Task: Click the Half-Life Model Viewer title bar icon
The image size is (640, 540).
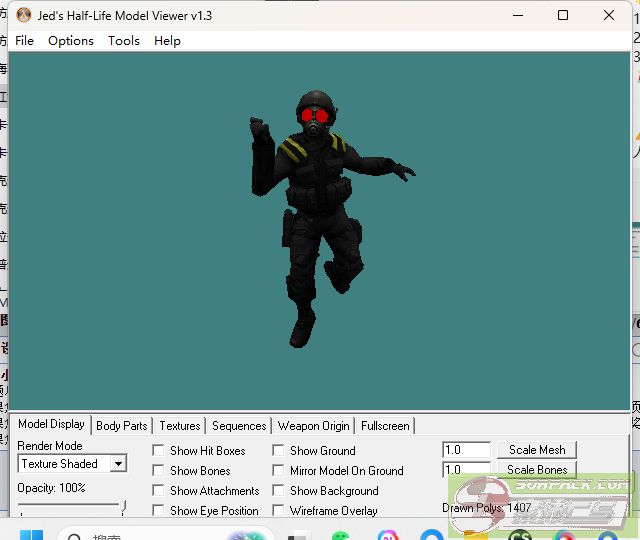Action: click(x=22, y=16)
